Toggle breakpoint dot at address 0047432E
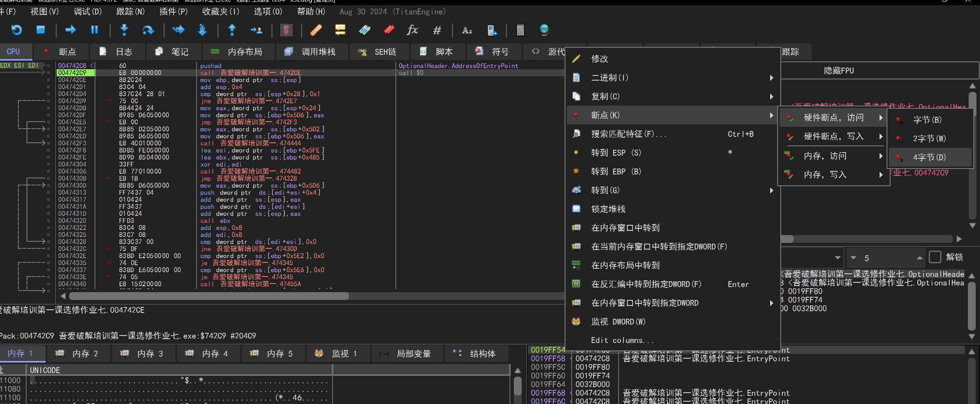Image resolution: width=980 pixels, height=404 pixels. coord(48,256)
